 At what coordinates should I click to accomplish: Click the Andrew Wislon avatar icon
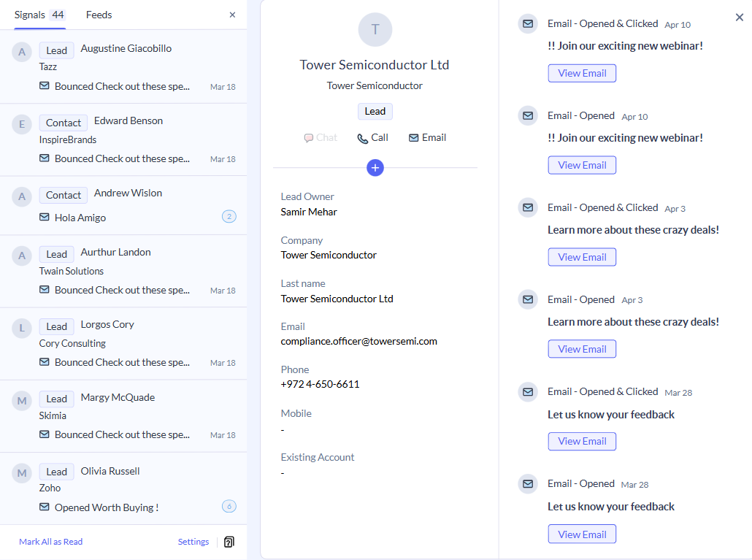point(22,196)
